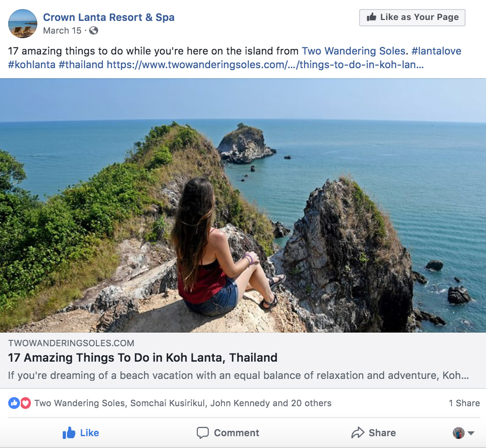Open the #lantalove hashtag
486x448 pixels.
[x=436, y=51]
